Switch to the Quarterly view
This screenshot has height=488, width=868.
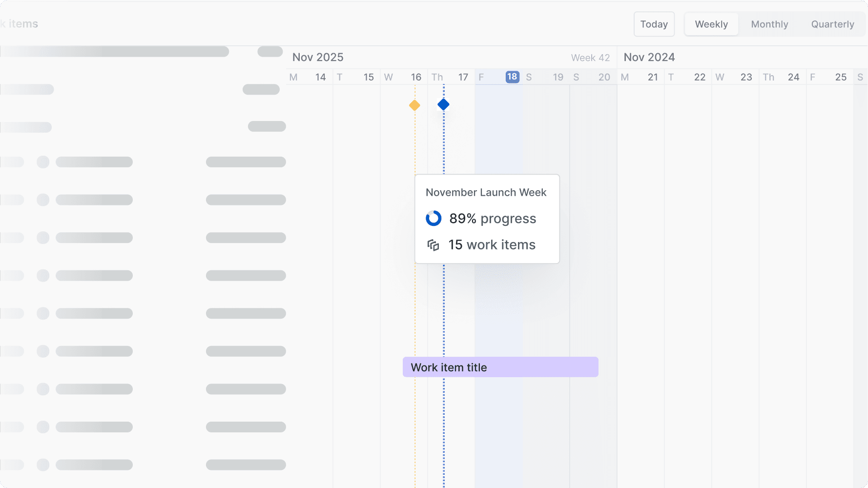pyautogui.click(x=832, y=24)
